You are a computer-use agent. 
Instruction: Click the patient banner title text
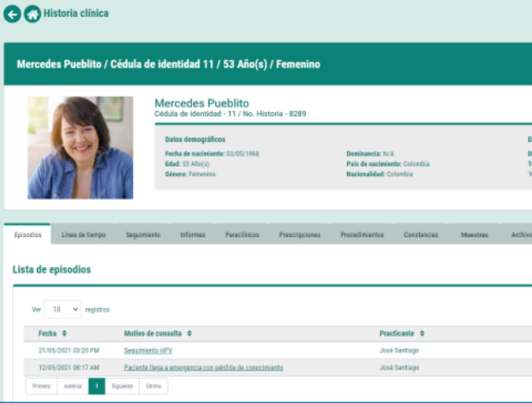169,64
